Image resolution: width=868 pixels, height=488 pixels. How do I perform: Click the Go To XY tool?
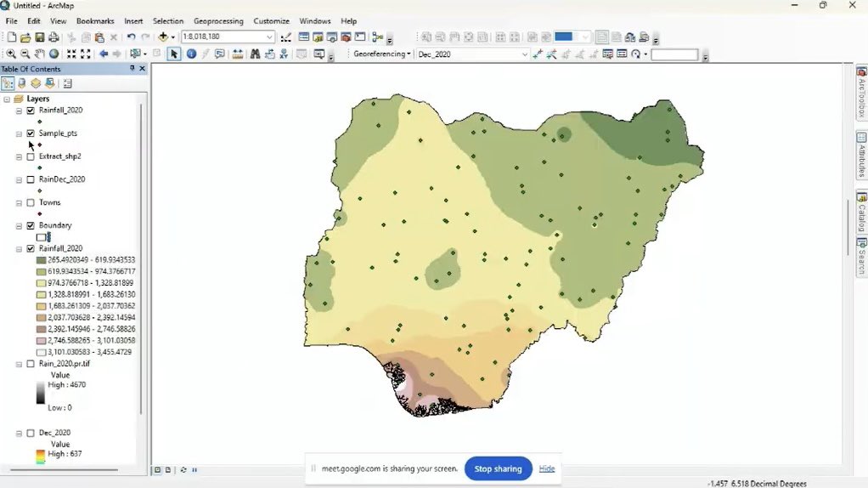(284, 54)
